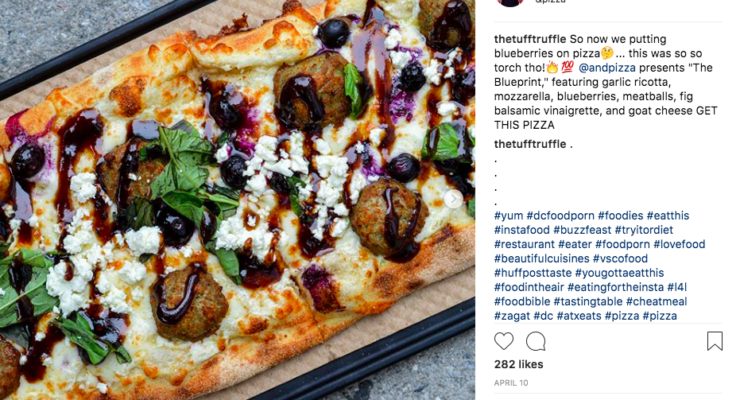The width and height of the screenshot is (740, 400).
Task: Open the second thetufftruffle comment username
Action: tap(530, 144)
